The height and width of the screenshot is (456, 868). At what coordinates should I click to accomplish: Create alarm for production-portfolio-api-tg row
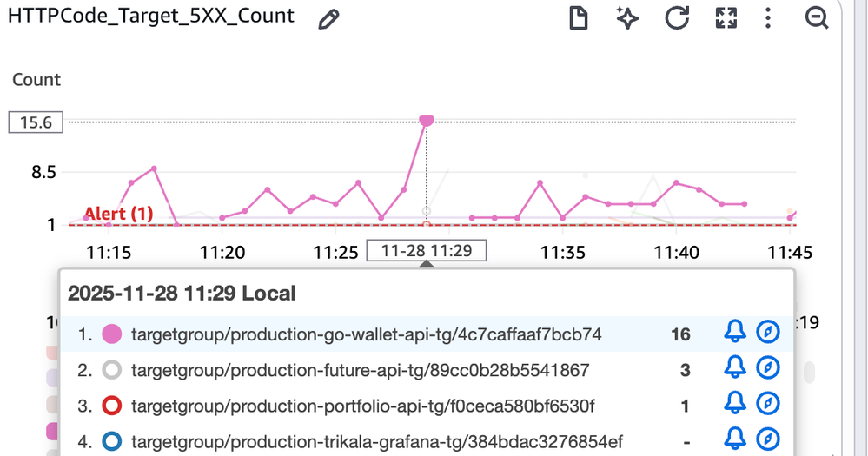[x=735, y=403]
